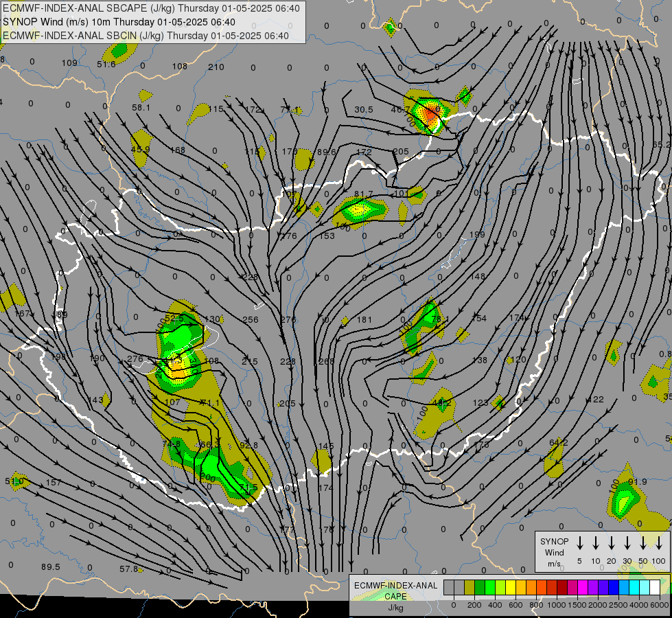
Task: Click the ECMWF-INDEX-ANAL label in the CAPE legend
Action: click(x=395, y=586)
